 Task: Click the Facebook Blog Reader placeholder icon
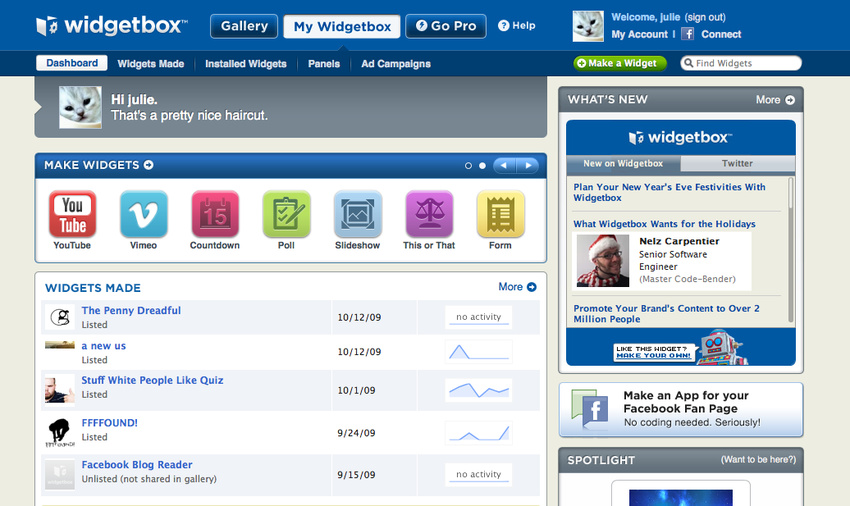[60, 474]
